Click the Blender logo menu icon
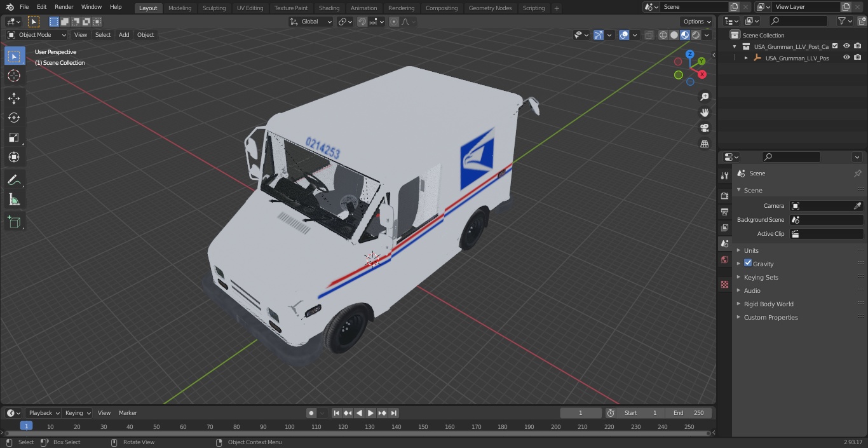This screenshot has height=448, width=868. point(10,7)
